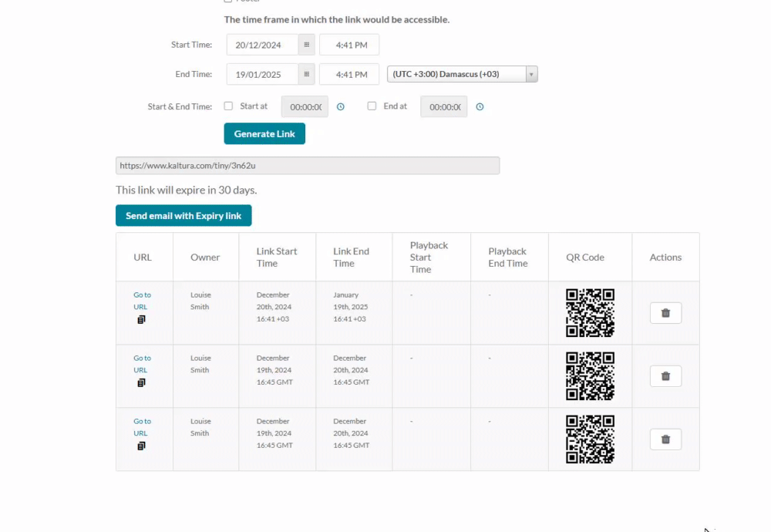This screenshot has width=771, height=532.
Task: Click QR code in January 19th, 2025 row
Action: coord(590,313)
